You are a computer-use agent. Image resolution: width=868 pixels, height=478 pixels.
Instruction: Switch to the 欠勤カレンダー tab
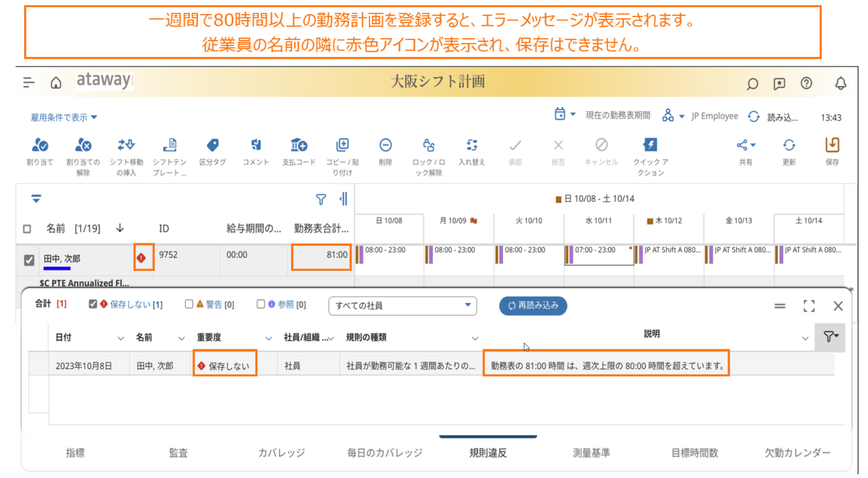click(x=797, y=452)
